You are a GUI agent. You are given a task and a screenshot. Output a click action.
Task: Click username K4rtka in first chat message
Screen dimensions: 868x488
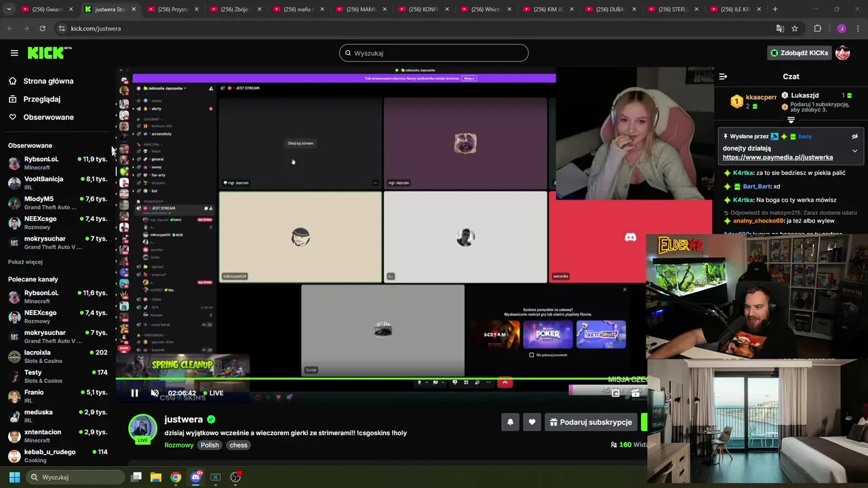(x=743, y=173)
